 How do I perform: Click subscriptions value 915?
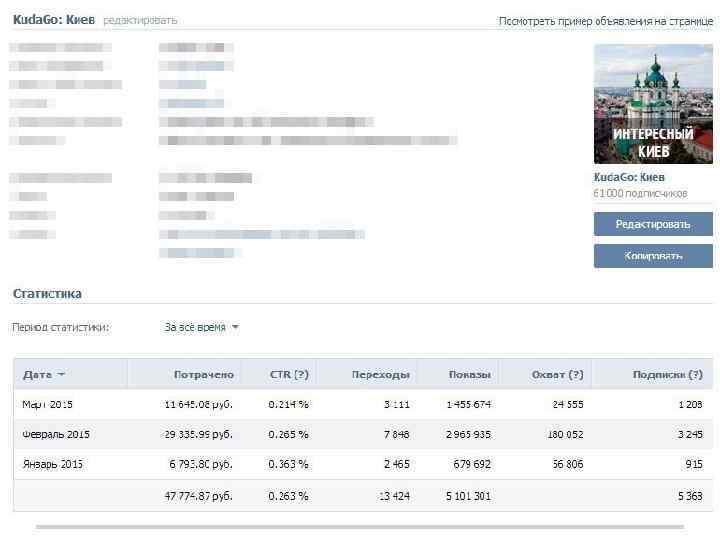pyautogui.click(x=694, y=464)
